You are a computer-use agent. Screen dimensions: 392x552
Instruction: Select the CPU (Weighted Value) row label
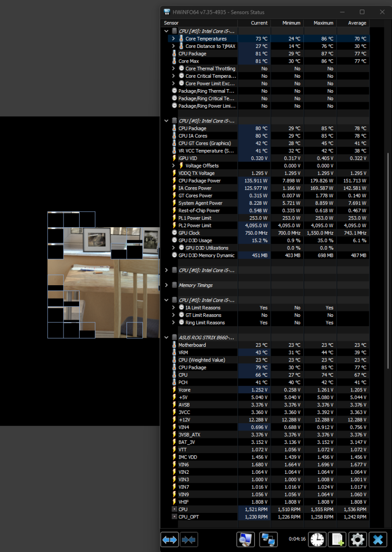click(x=202, y=360)
